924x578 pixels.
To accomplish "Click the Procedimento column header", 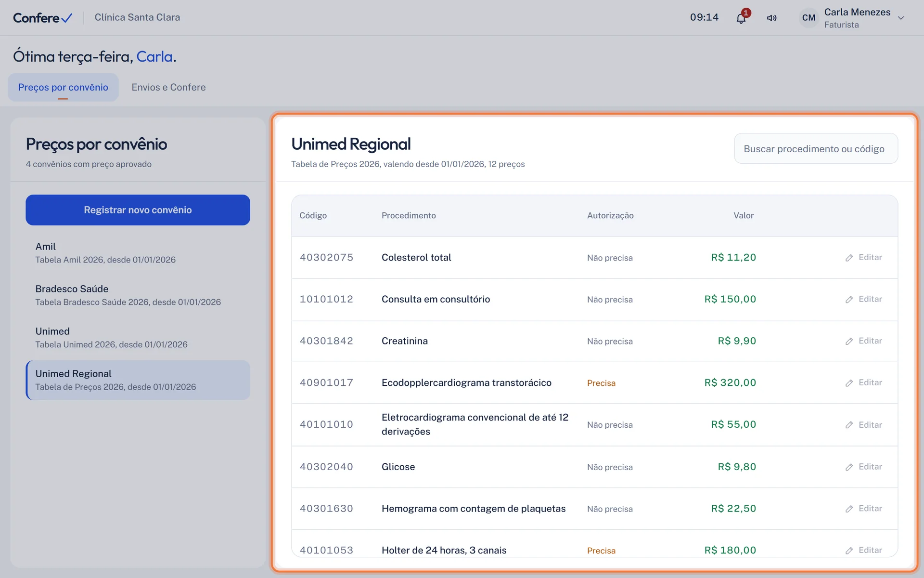I will pyautogui.click(x=409, y=215).
